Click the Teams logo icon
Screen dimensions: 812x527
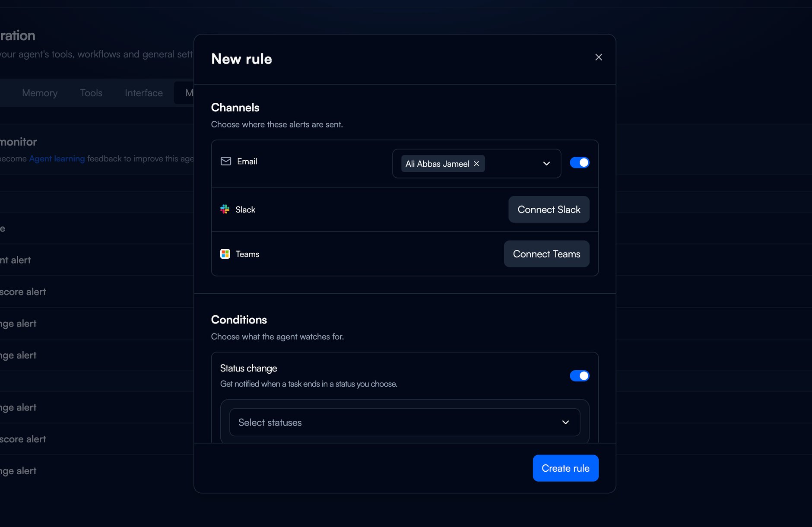tap(225, 254)
